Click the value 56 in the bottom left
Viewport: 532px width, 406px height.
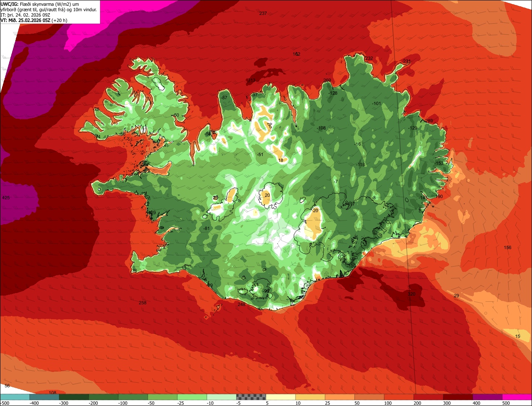pyautogui.click(x=7, y=386)
